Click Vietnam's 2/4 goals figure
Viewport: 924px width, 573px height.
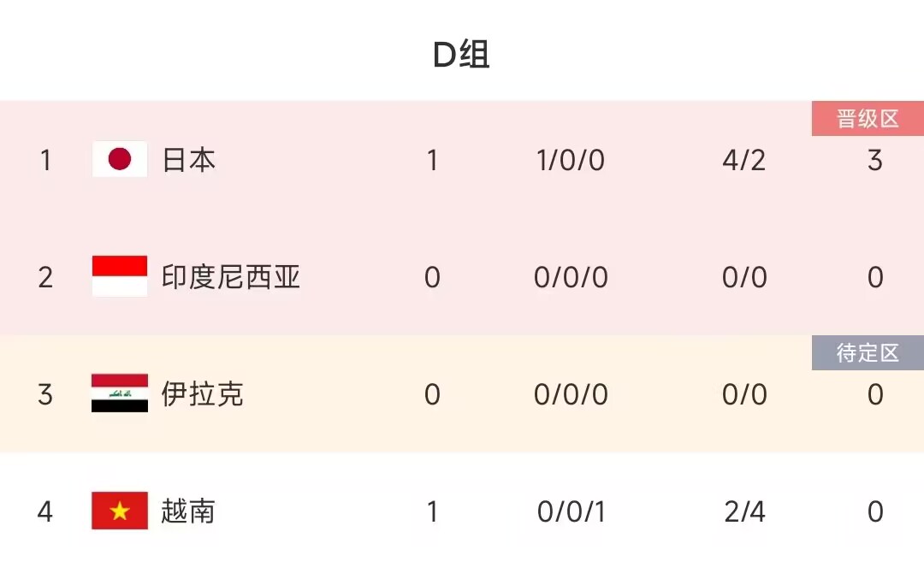pos(743,511)
